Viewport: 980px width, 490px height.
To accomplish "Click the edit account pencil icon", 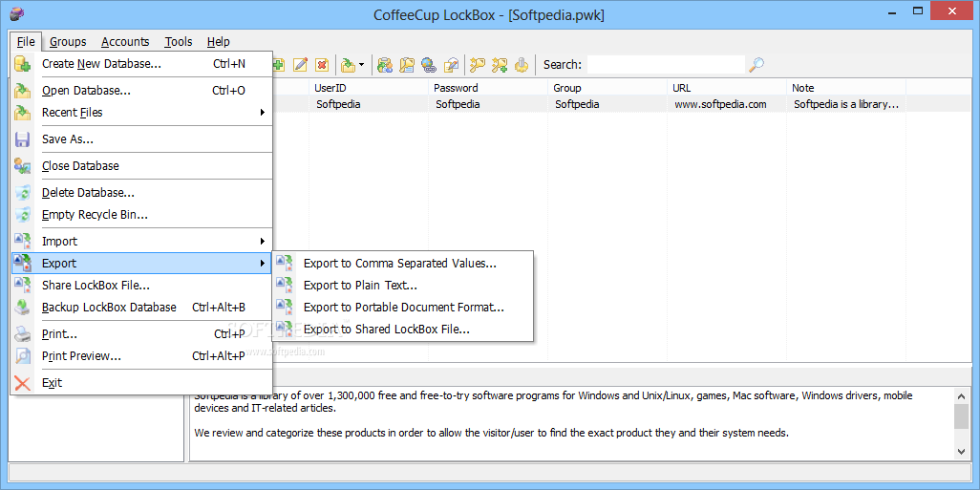I will (x=301, y=64).
